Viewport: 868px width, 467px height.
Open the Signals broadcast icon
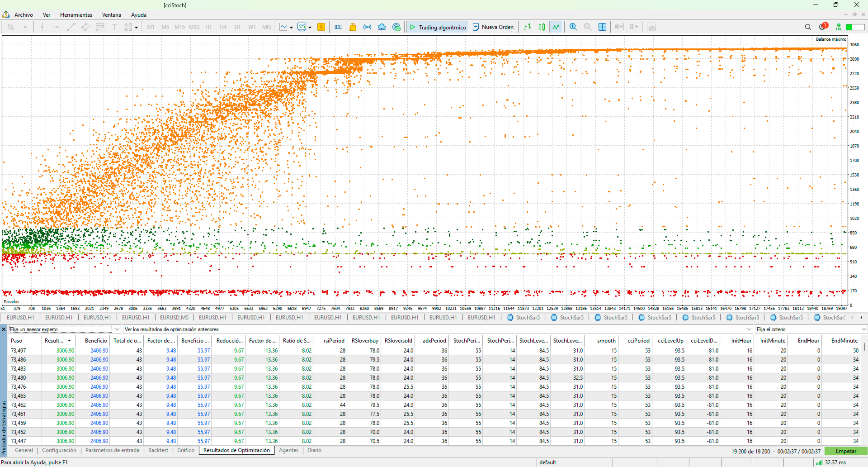pyautogui.click(x=367, y=27)
